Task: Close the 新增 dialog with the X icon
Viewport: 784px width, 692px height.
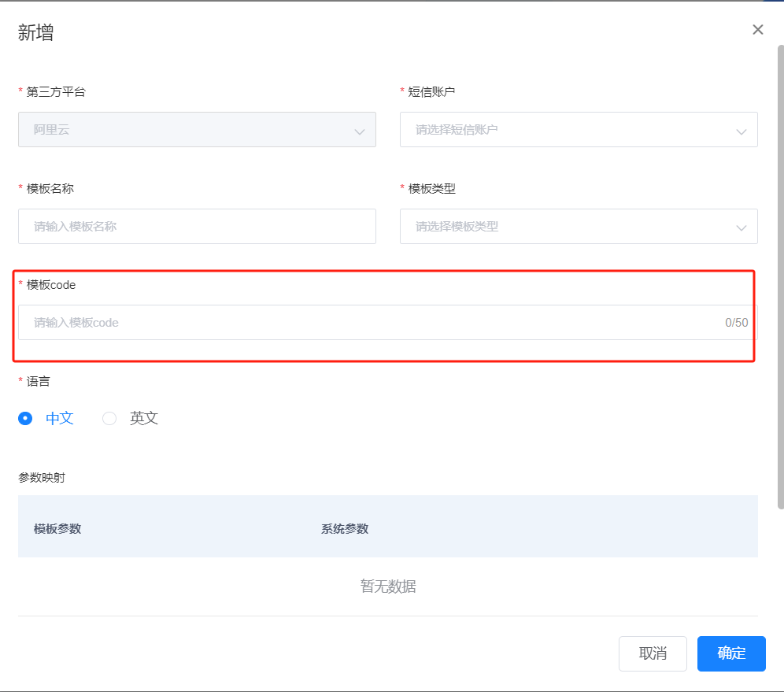Action: click(758, 30)
